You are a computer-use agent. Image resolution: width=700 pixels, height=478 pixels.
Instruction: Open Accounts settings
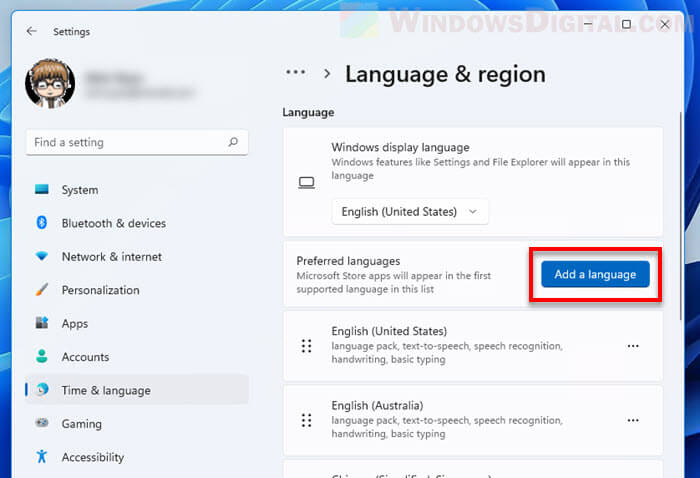click(x=137, y=357)
